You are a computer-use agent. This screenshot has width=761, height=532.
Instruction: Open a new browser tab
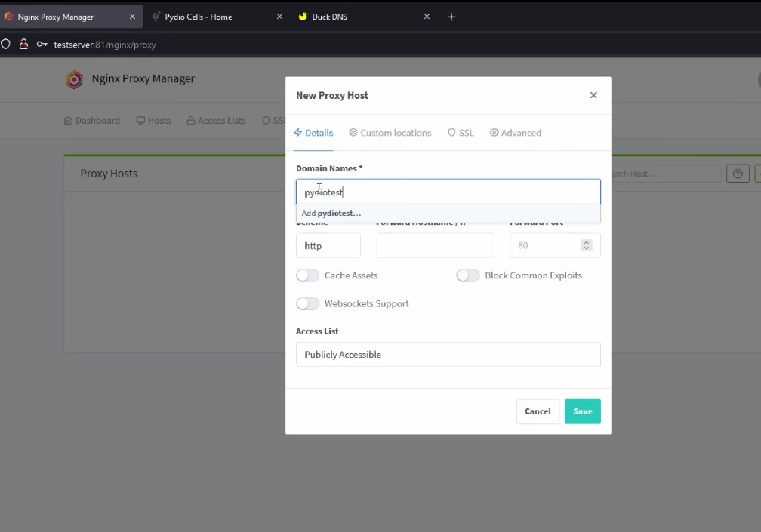pyautogui.click(x=451, y=17)
